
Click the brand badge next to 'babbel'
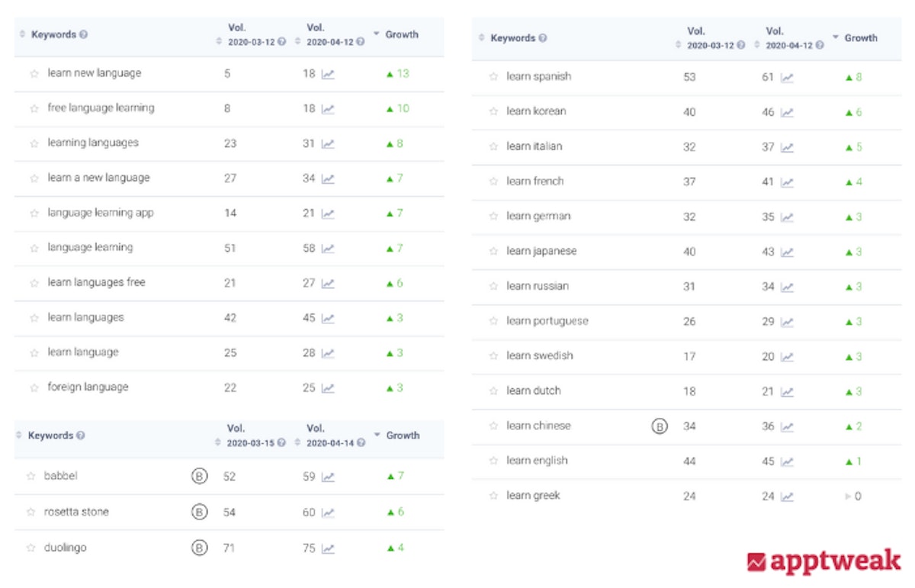pyautogui.click(x=199, y=477)
